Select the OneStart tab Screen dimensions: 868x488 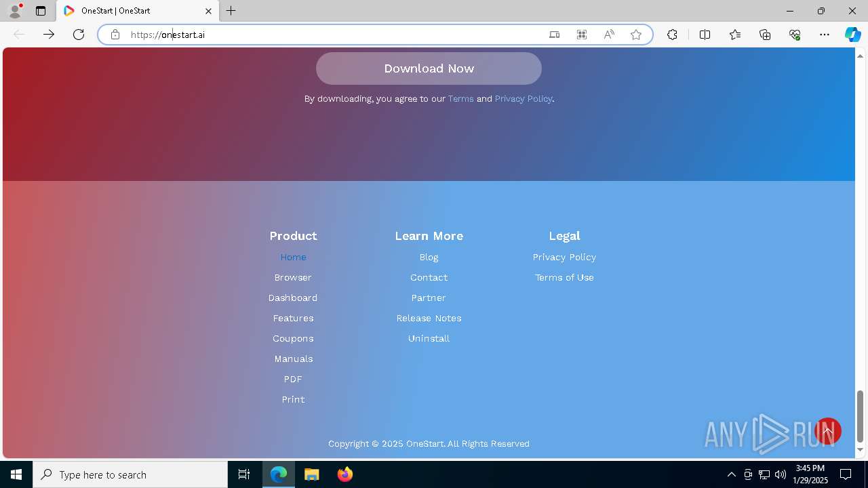pyautogui.click(x=138, y=11)
